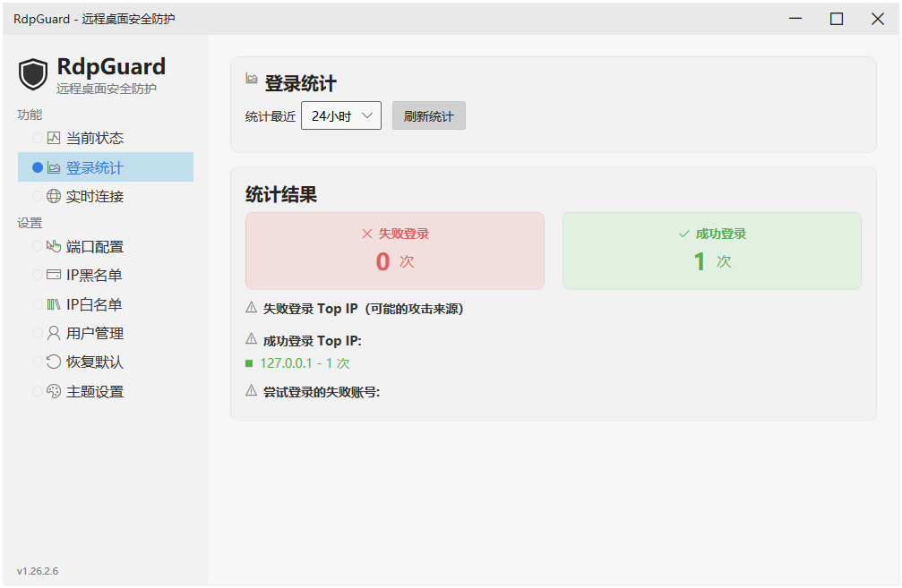Click the green 成功登录 statistics card
The width and height of the screenshot is (902, 588).
(711, 251)
